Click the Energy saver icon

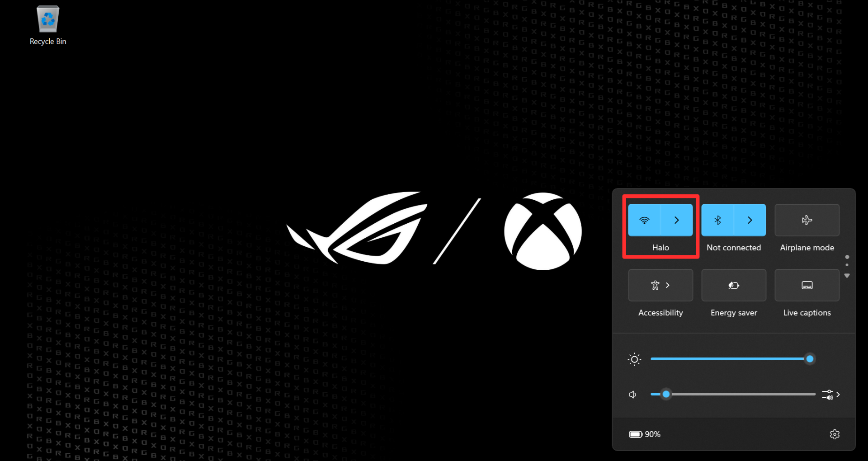pos(733,285)
